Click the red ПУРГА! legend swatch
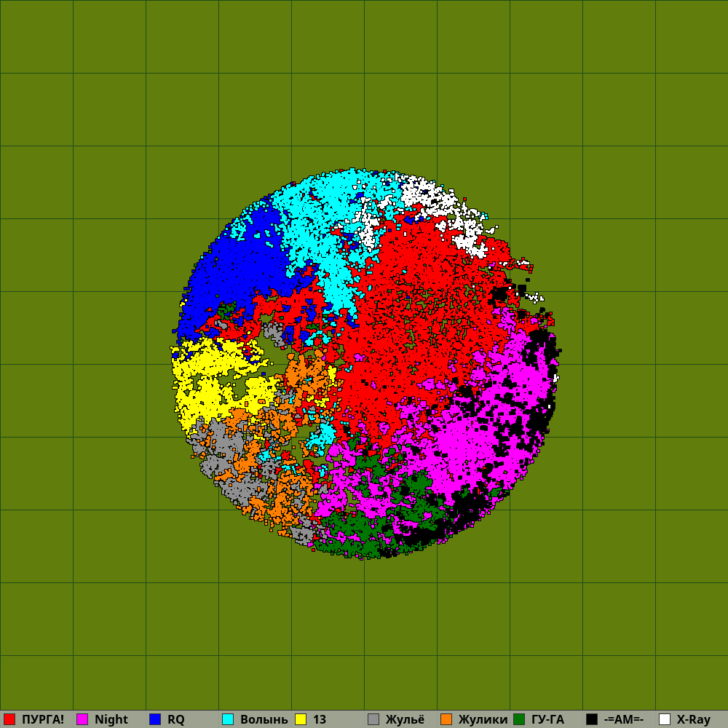 point(9,719)
